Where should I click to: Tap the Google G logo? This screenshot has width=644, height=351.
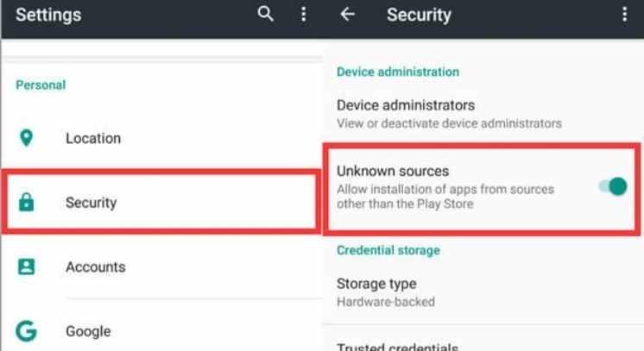coord(26,331)
